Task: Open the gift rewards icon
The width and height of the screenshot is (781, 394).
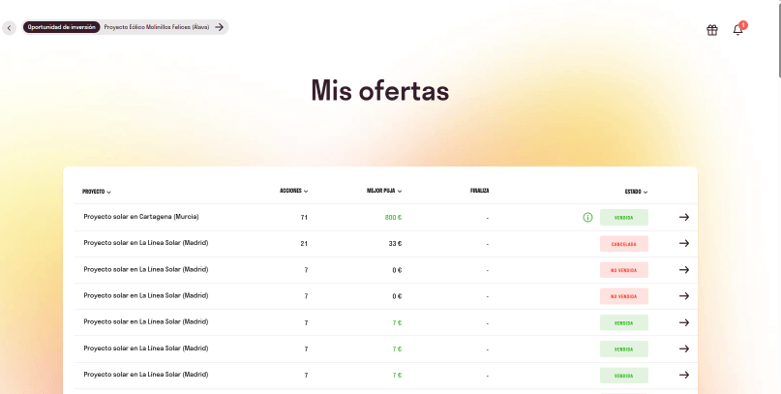Action: tap(712, 30)
